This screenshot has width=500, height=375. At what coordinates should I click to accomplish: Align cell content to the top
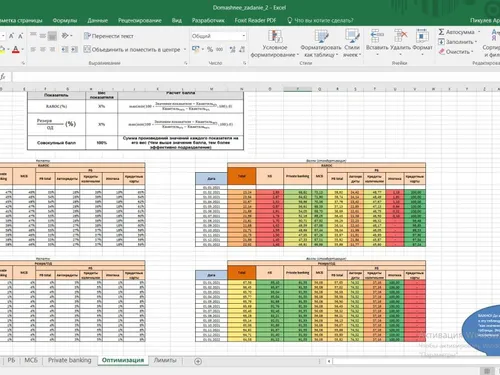[33, 36]
